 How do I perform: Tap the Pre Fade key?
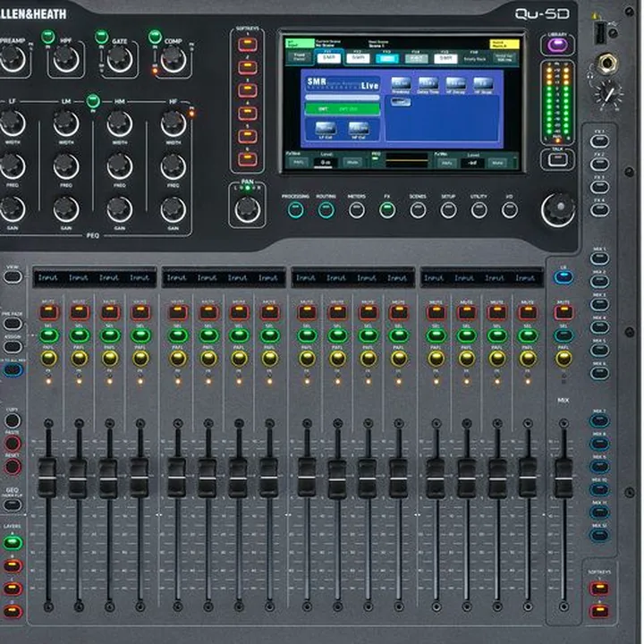pyautogui.click(x=13, y=324)
